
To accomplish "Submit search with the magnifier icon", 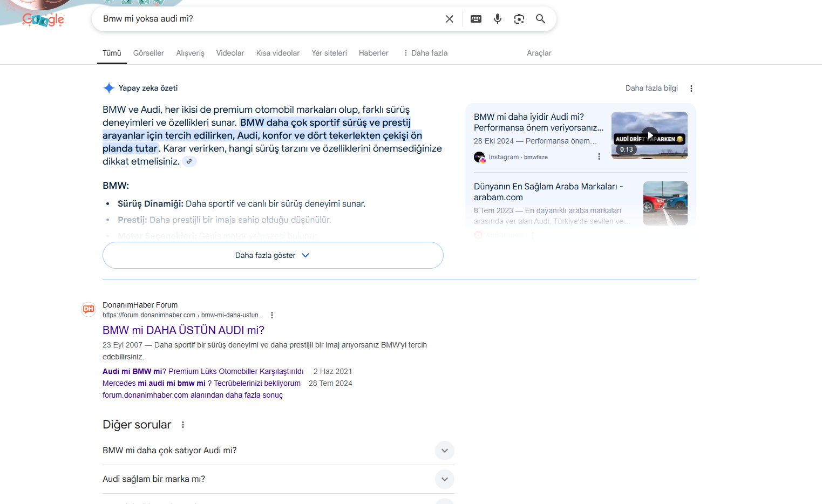I will coord(540,19).
